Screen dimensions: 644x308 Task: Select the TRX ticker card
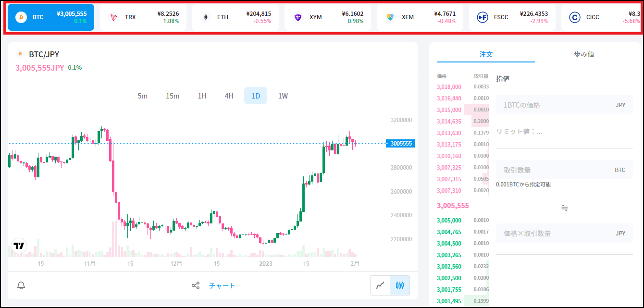click(143, 17)
